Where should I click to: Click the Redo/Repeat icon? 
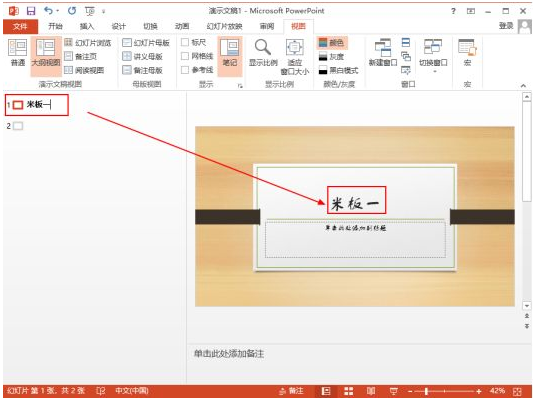(72, 11)
